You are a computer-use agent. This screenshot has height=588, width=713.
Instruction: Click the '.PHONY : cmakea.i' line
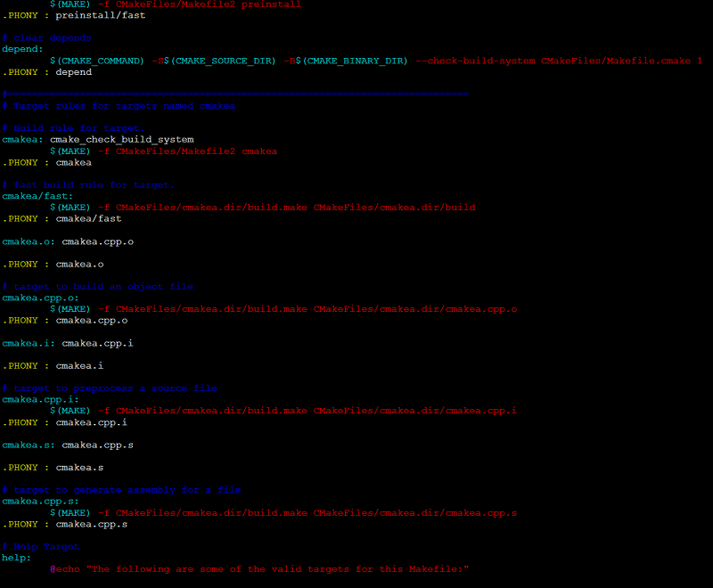point(53,365)
